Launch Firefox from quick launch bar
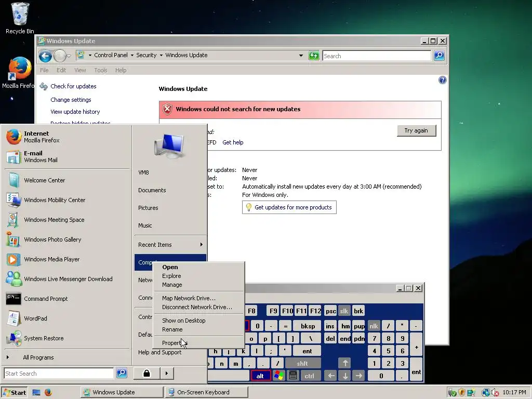This screenshot has height=399, width=532. pyautogui.click(x=48, y=392)
